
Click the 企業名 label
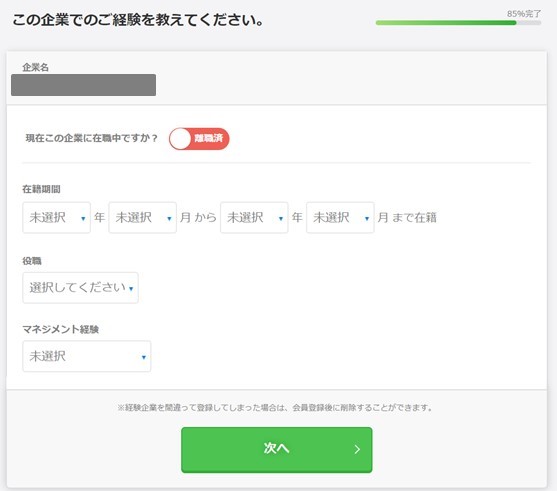tap(35, 67)
